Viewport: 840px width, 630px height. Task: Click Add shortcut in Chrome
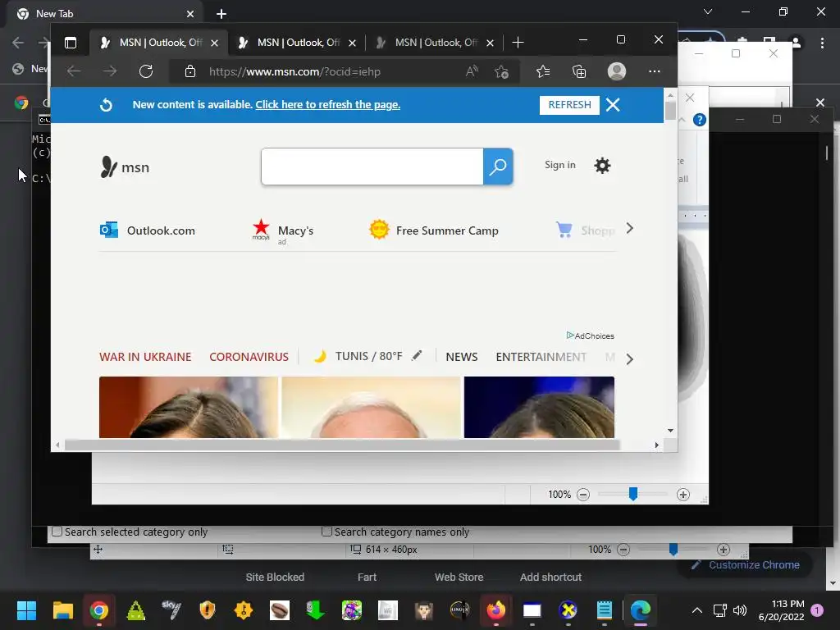(x=550, y=577)
